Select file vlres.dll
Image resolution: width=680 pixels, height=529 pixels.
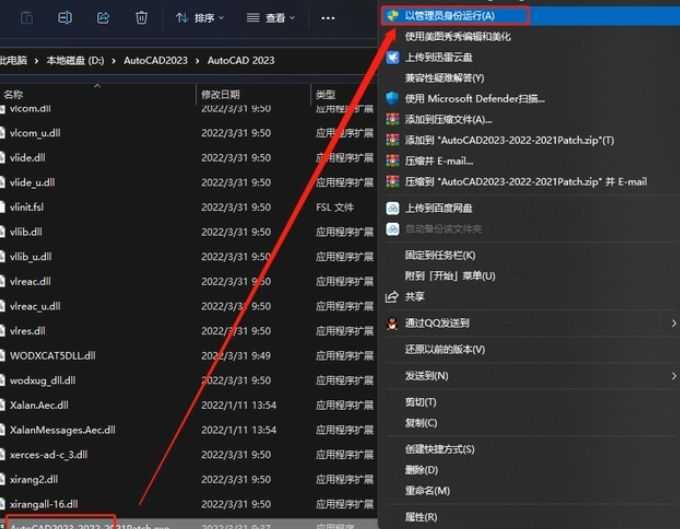[27, 331]
